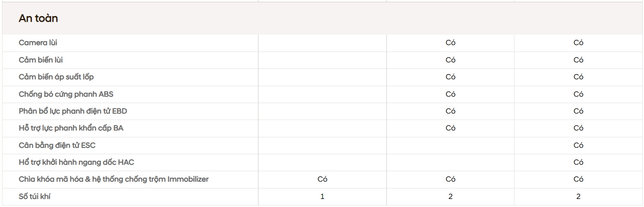Image resolution: width=644 pixels, height=207 pixels.
Task: Click Có for EBD in middle column
Action: 451,111
